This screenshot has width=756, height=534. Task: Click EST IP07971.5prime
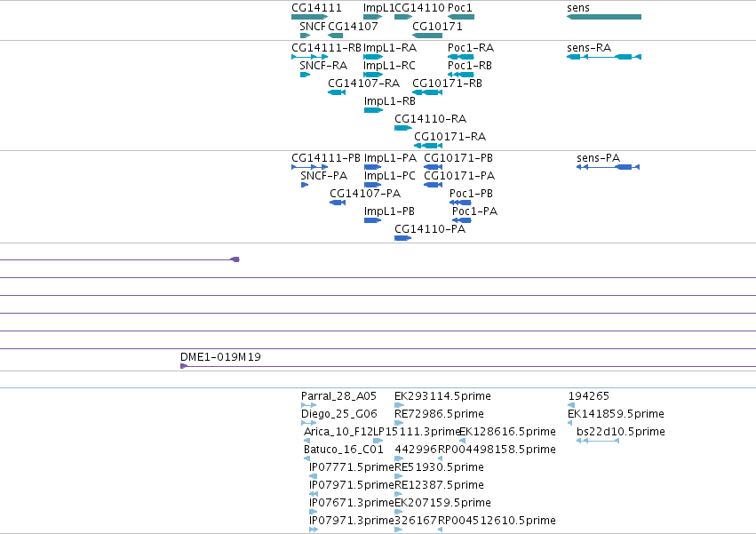[314, 495]
